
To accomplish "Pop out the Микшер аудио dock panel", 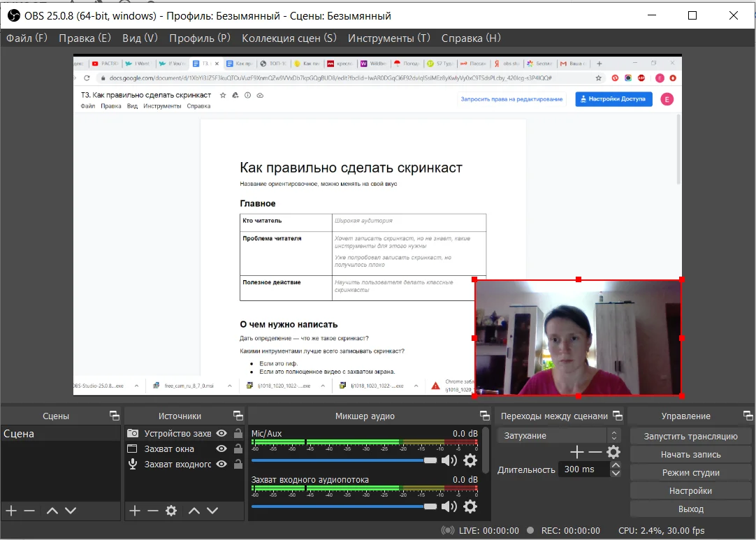I will pyautogui.click(x=485, y=416).
